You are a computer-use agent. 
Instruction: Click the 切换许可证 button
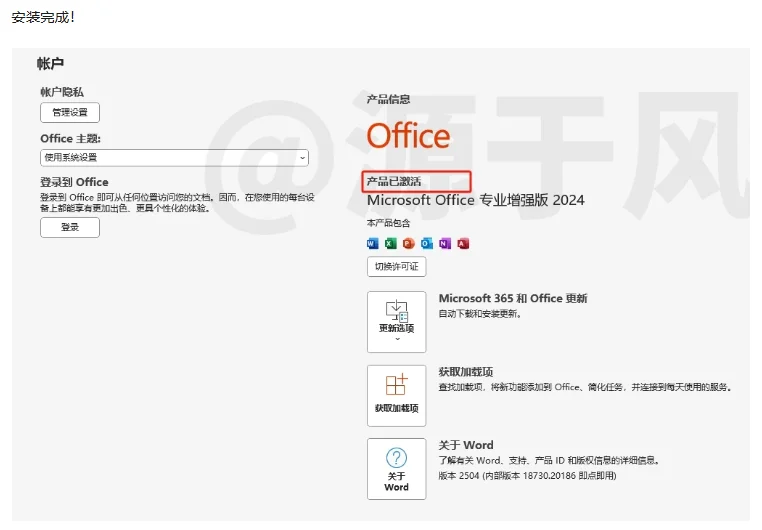click(397, 267)
